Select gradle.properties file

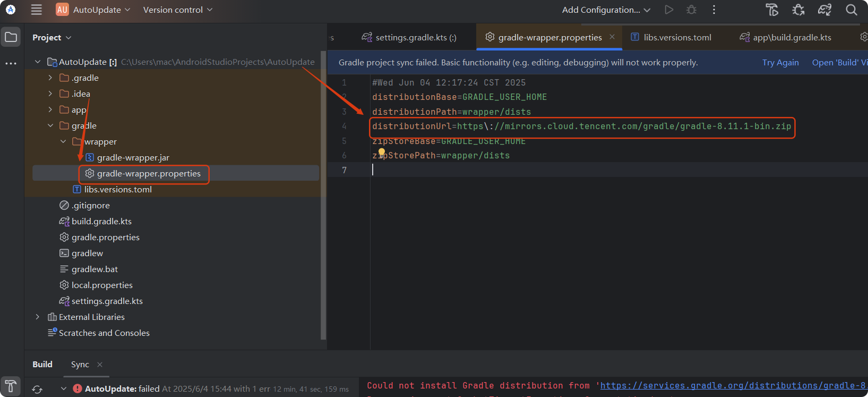(x=106, y=237)
